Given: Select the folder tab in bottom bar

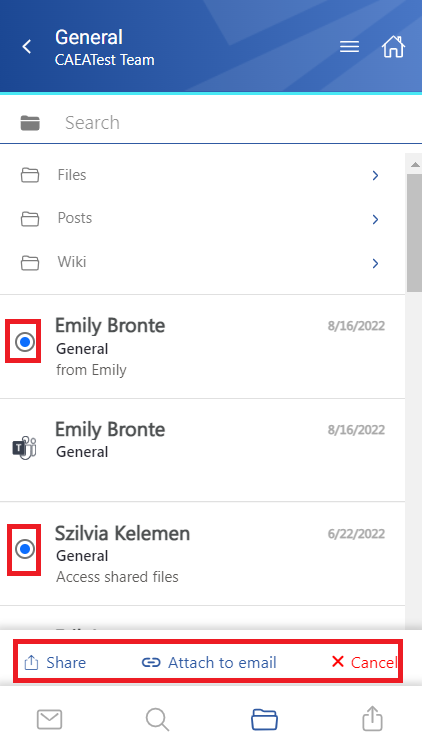Looking at the screenshot, I should click(264, 719).
